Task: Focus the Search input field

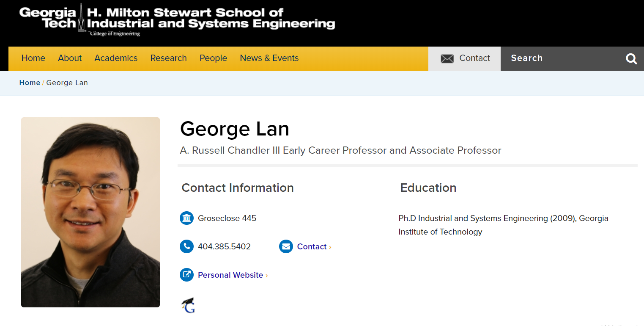Action: [x=562, y=58]
